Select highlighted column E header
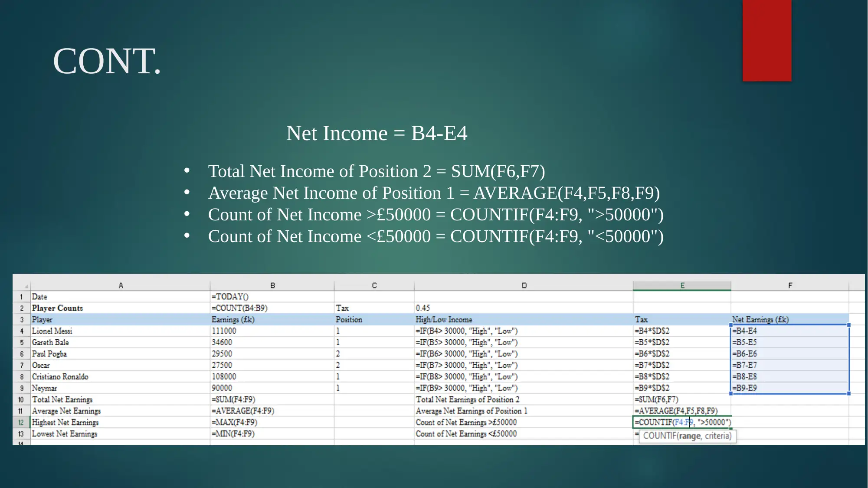 tap(682, 285)
